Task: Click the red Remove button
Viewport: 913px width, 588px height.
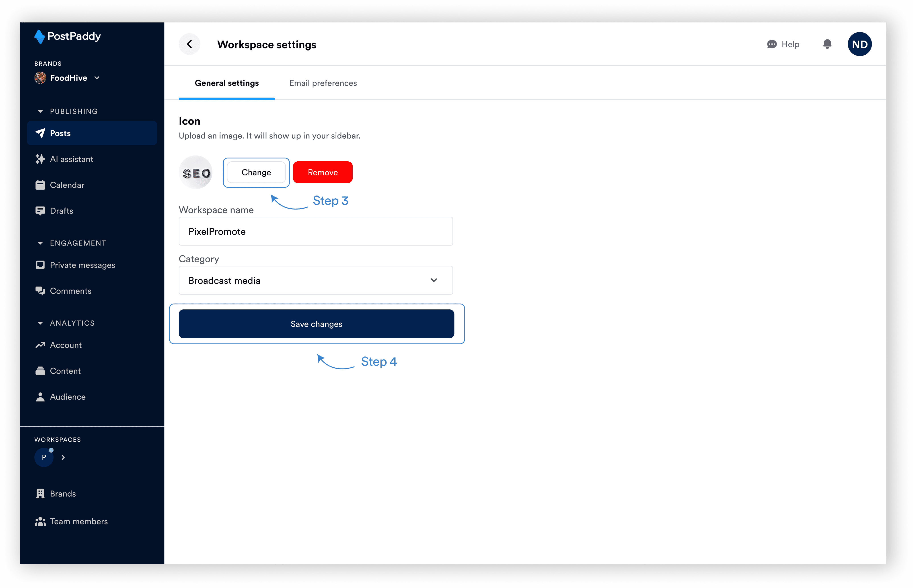Action: tap(322, 172)
